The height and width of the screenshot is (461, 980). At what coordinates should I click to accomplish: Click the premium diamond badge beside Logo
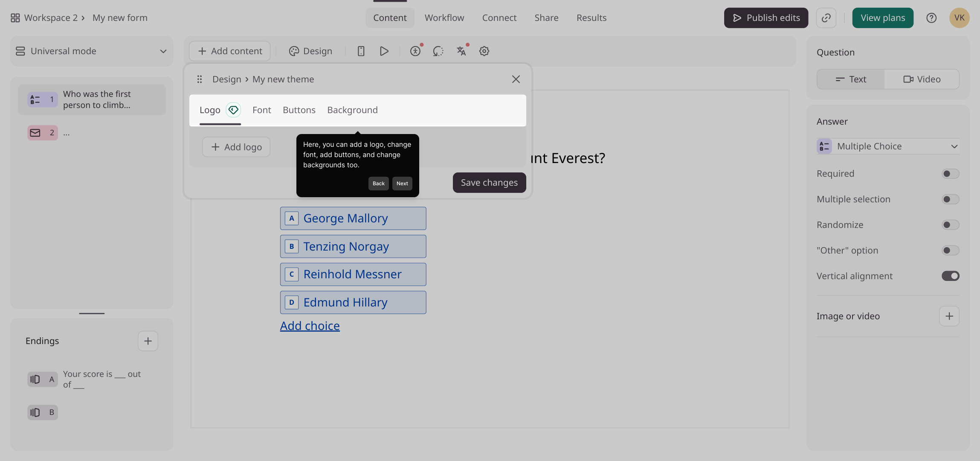pyautogui.click(x=233, y=110)
